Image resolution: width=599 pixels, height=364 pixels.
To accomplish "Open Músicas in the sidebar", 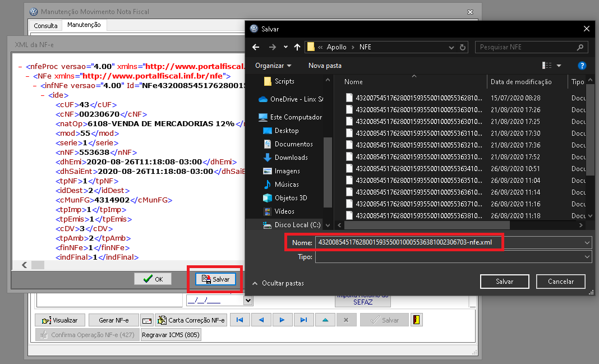I will click(x=281, y=185).
